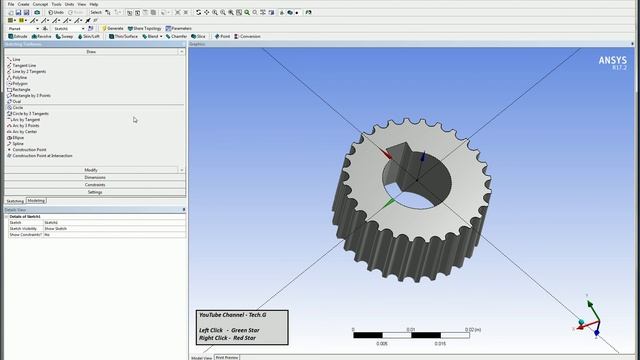The width and height of the screenshot is (640, 360).
Task: Collapse the Draw toolbox header
Action: (x=91, y=52)
